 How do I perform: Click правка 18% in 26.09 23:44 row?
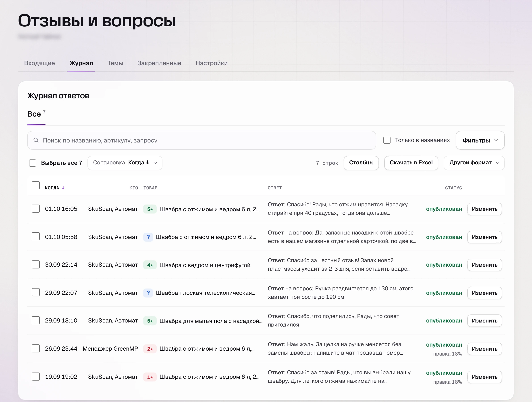pyautogui.click(x=447, y=354)
